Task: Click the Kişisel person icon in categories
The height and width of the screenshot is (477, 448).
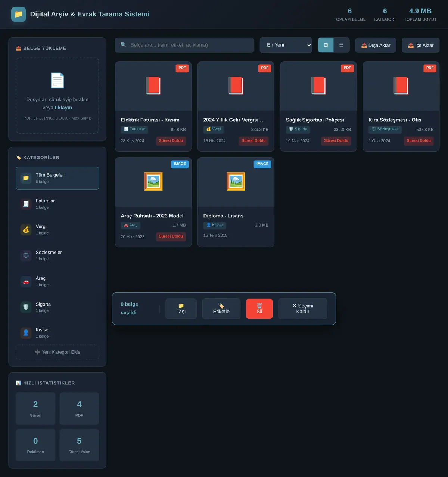Action: pos(26,333)
